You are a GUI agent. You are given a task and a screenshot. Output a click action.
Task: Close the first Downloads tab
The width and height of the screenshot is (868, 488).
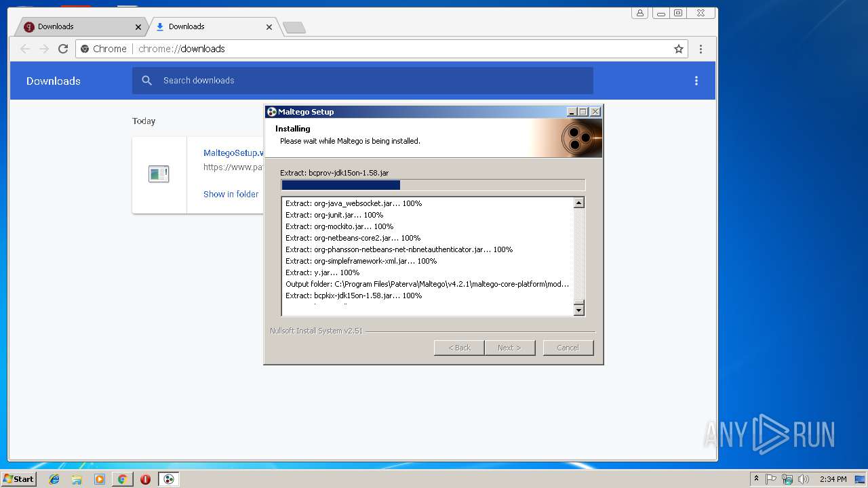pos(138,27)
